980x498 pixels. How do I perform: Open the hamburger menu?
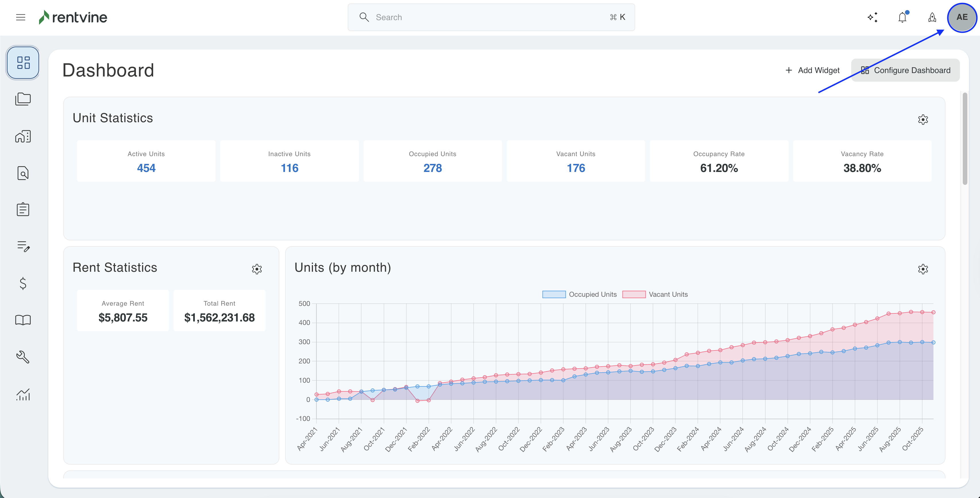(20, 17)
